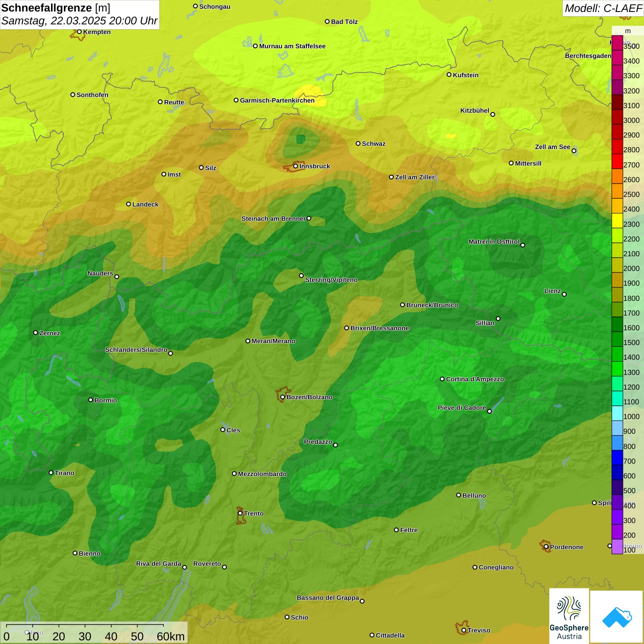Click the Lienz location dot
This screenshot has height=644, width=644.
click(564, 294)
